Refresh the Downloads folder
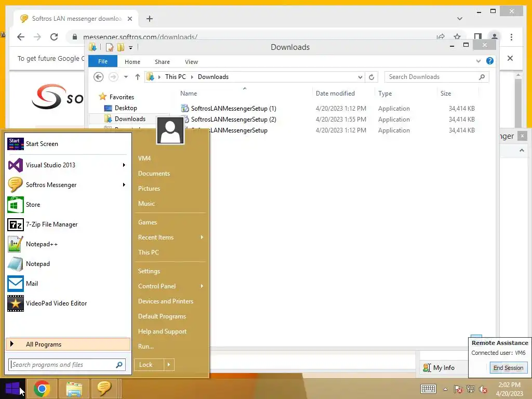This screenshot has height=399, width=532. point(371,77)
